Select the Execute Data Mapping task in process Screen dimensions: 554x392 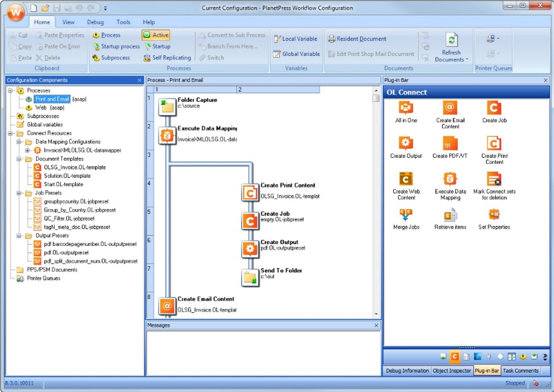(167, 135)
